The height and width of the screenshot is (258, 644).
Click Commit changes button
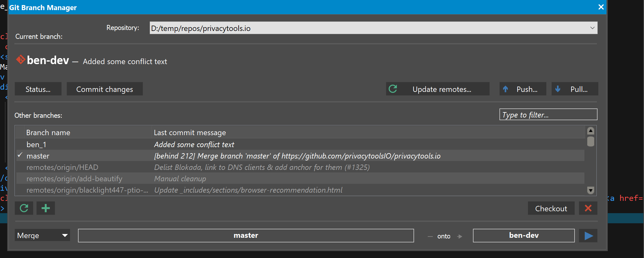point(105,89)
